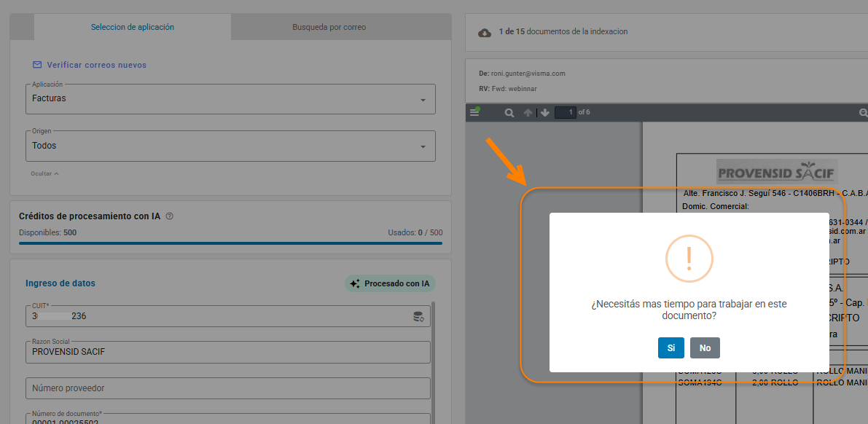Click the 'Usados: 0 / 500' text
Screen dimensions: 868x424
(x=415, y=232)
